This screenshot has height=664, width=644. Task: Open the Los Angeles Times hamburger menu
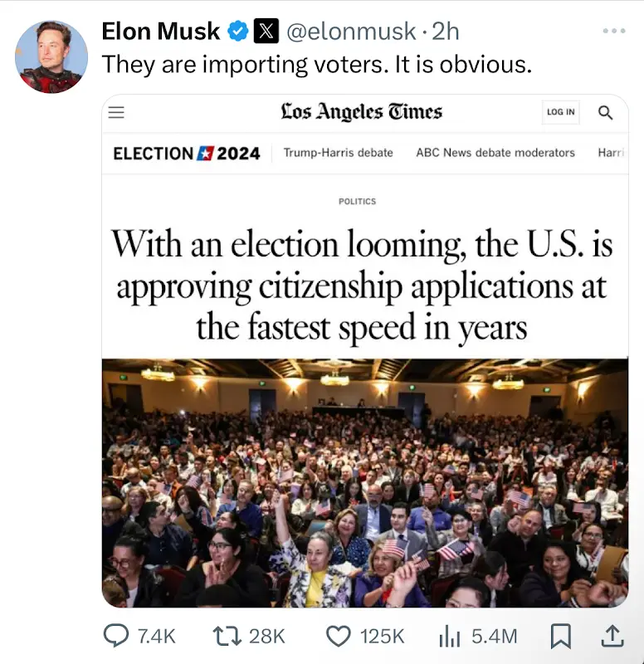pos(117,113)
